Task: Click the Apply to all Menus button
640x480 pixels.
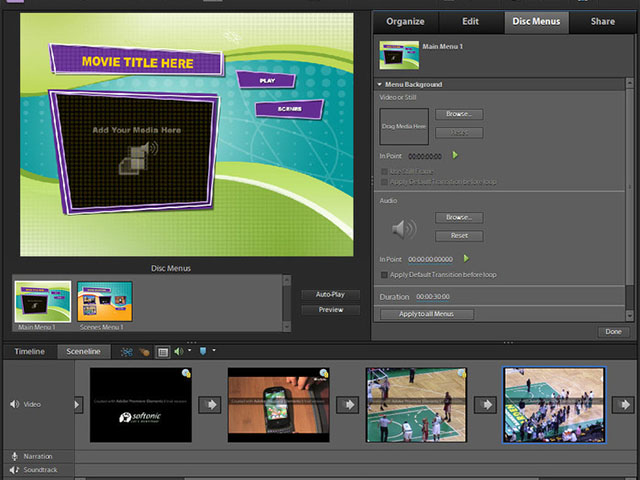Action: 427,314
